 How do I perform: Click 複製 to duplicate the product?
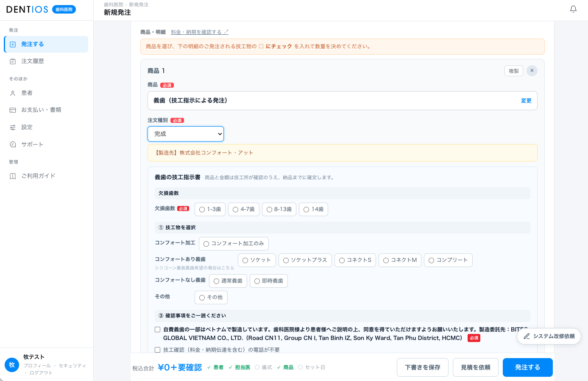coord(514,71)
